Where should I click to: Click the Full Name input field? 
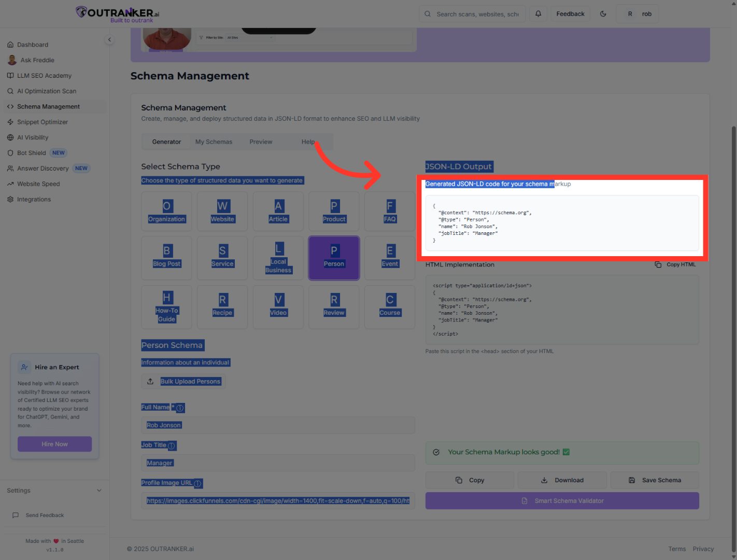[x=278, y=425]
